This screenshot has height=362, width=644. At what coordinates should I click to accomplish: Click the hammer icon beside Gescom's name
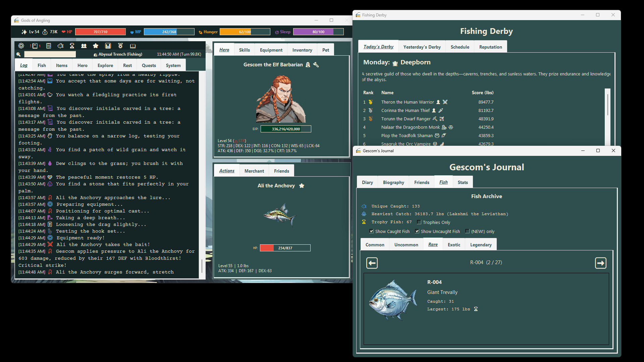point(315,65)
